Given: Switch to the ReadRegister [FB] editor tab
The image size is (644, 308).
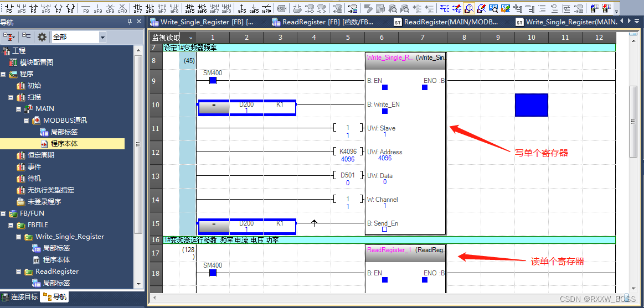Looking at the screenshot, I should [x=322, y=22].
